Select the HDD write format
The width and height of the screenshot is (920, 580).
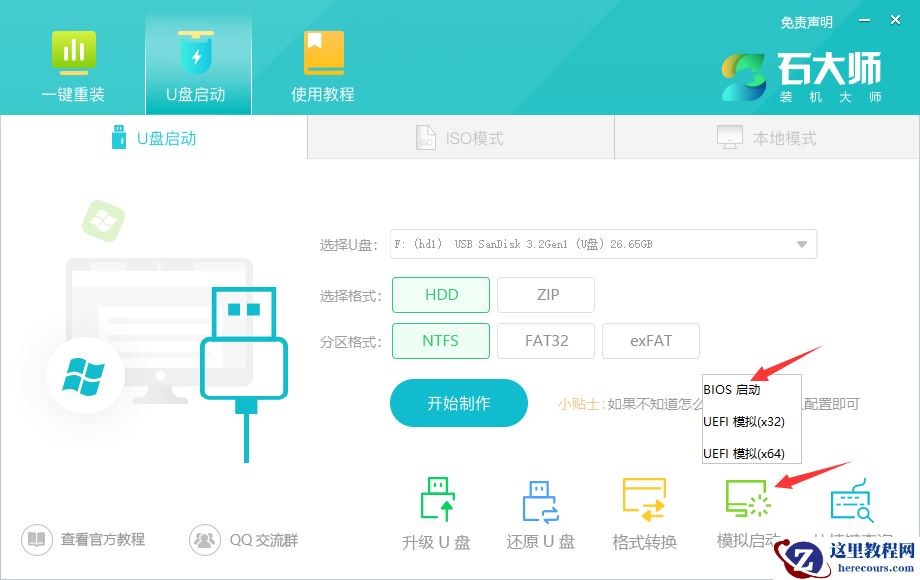click(x=440, y=294)
